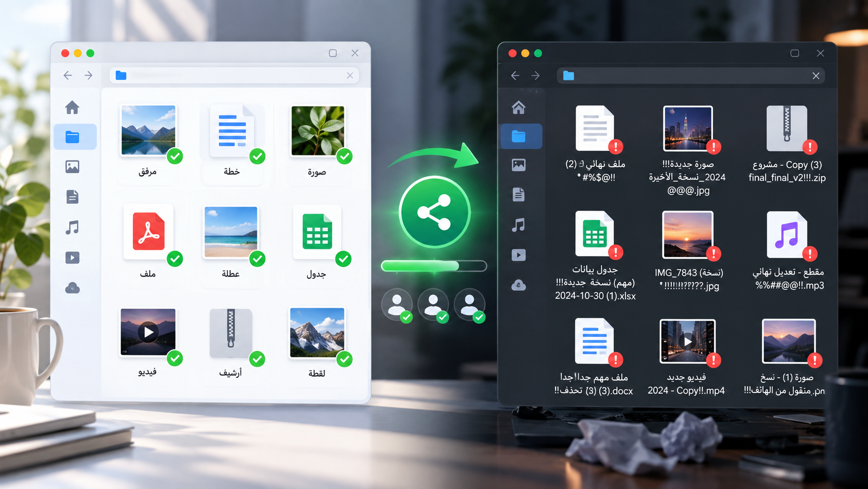Open Cloud icon in light window sidebar
The height and width of the screenshot is (489, 868).
click(72, 287)
